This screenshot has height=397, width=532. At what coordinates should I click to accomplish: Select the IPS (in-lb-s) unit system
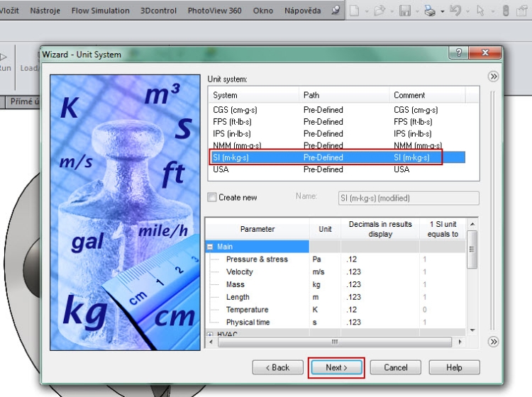pyautogui.click(x=336, y=133)
